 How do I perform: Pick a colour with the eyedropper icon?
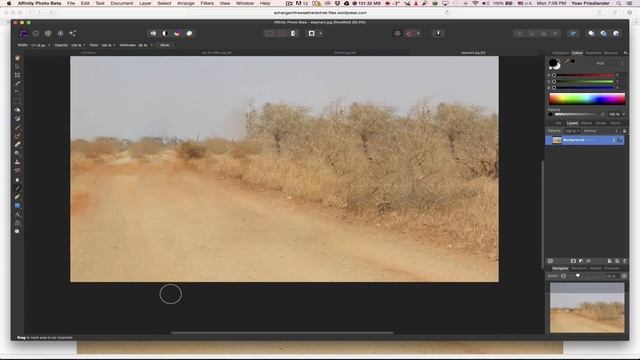(567, 61)
